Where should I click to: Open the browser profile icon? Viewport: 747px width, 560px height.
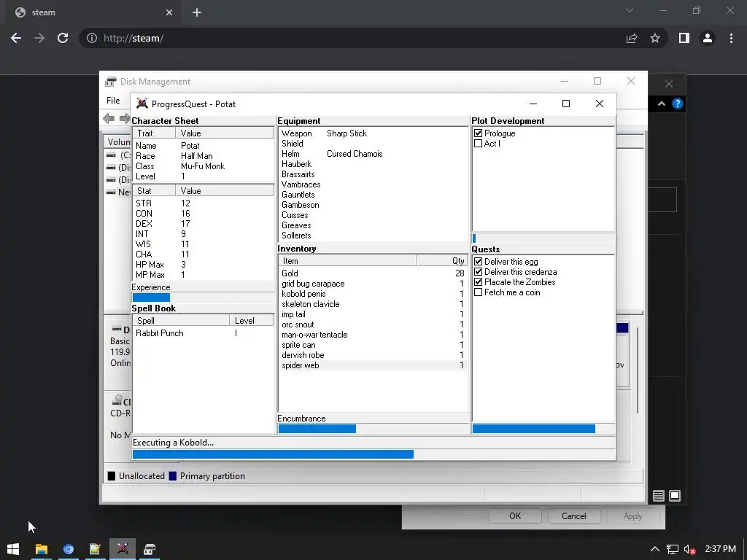pos(708,38)
